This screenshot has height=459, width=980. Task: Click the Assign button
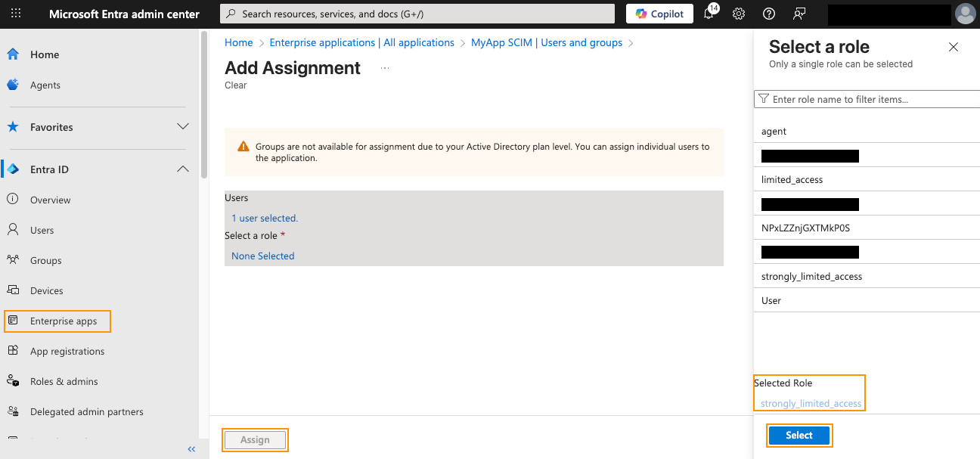coord(255,440)
